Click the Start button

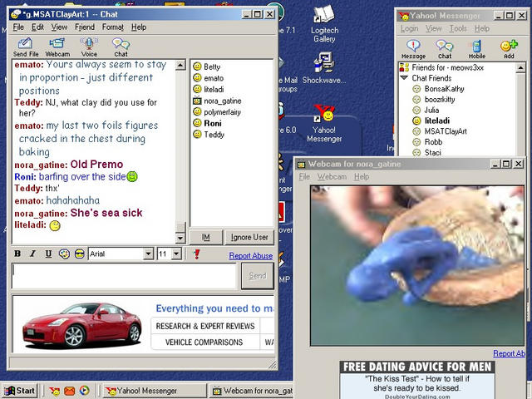(x=20, y=391)
